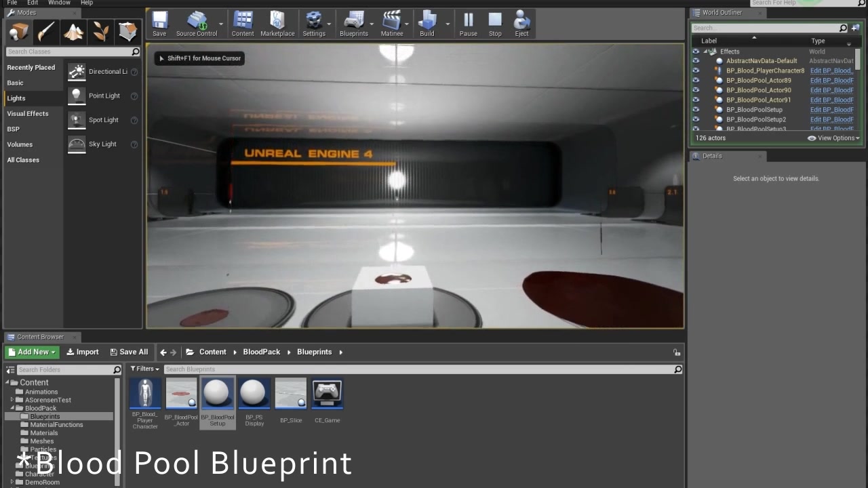Viewport: 868px width, 488px height.
Task: Expand the ASorensenTest folder
Action: click(12, 400)
